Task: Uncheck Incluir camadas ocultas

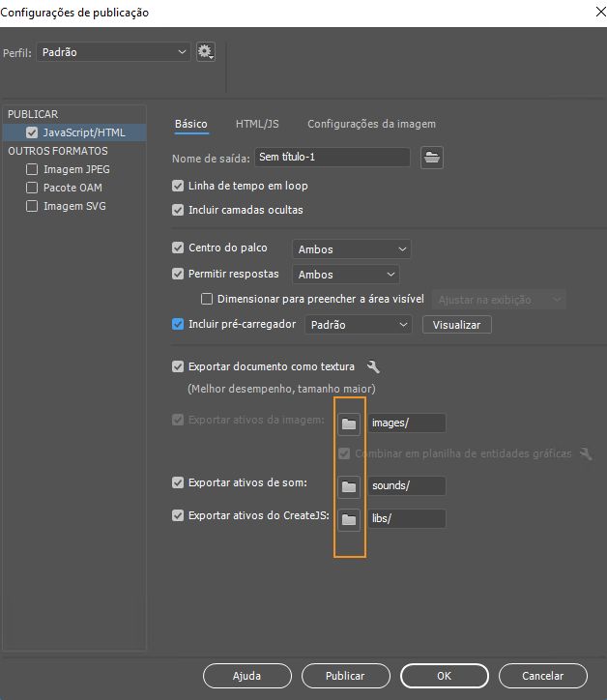Action: (x=178, y=210)
